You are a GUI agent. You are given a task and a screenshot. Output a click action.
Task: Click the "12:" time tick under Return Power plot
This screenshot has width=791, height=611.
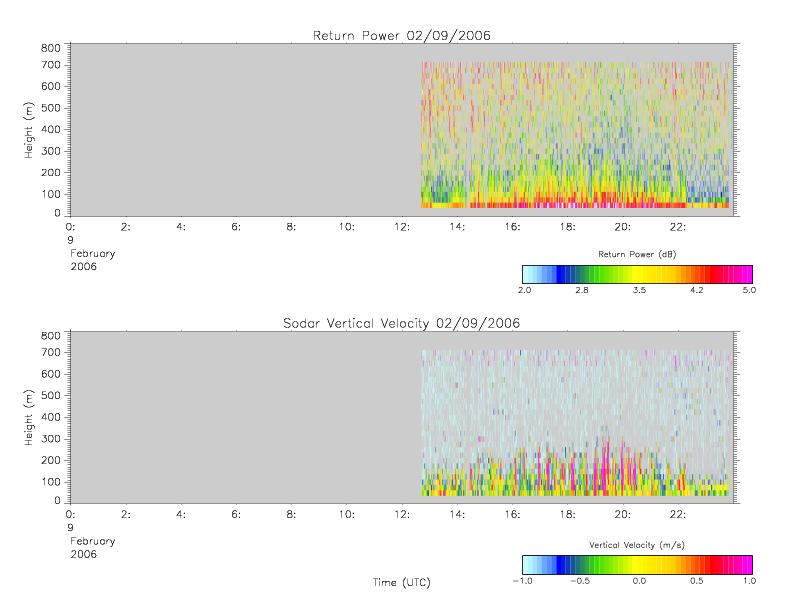(402, 227)
